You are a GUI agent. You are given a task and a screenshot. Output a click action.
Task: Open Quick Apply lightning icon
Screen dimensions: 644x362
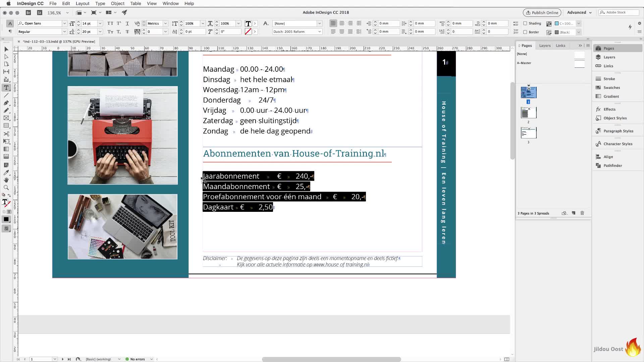pyautogui.click(x=630, y=27)
